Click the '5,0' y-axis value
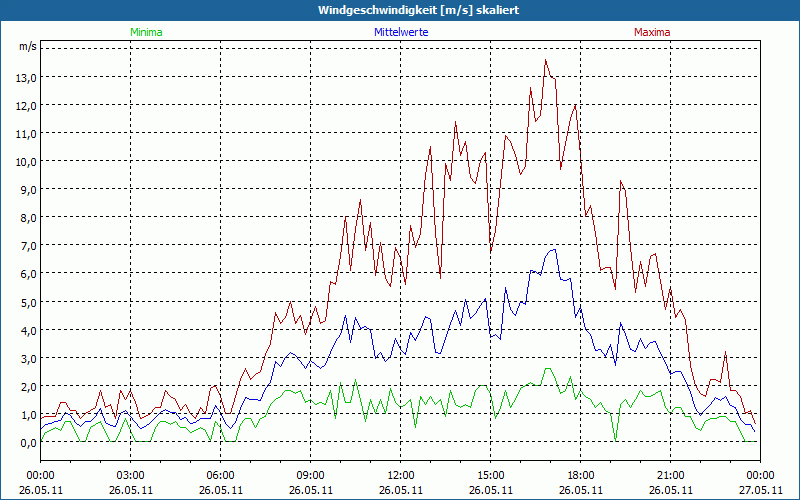This screenshot has height=500, width=800. pyautogui.click(x=30, y=303)
